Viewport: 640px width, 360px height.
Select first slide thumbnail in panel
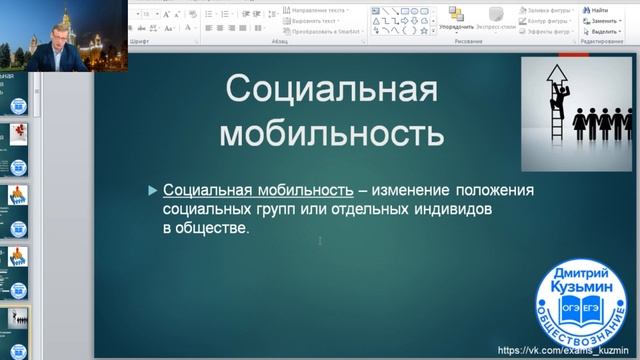tap(14, 94)
